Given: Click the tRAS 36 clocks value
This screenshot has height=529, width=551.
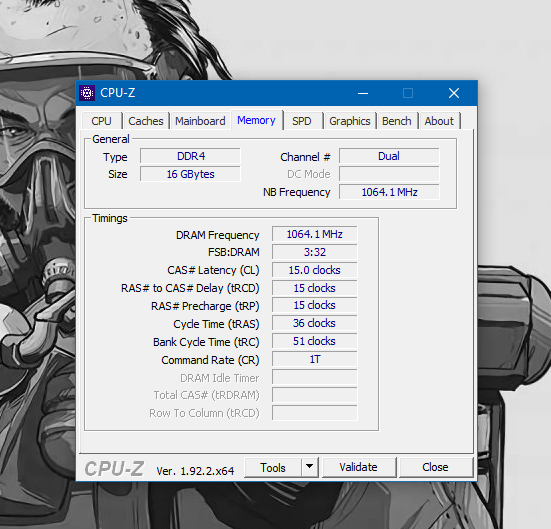Looking at the screenshot, I should (315, 323).
